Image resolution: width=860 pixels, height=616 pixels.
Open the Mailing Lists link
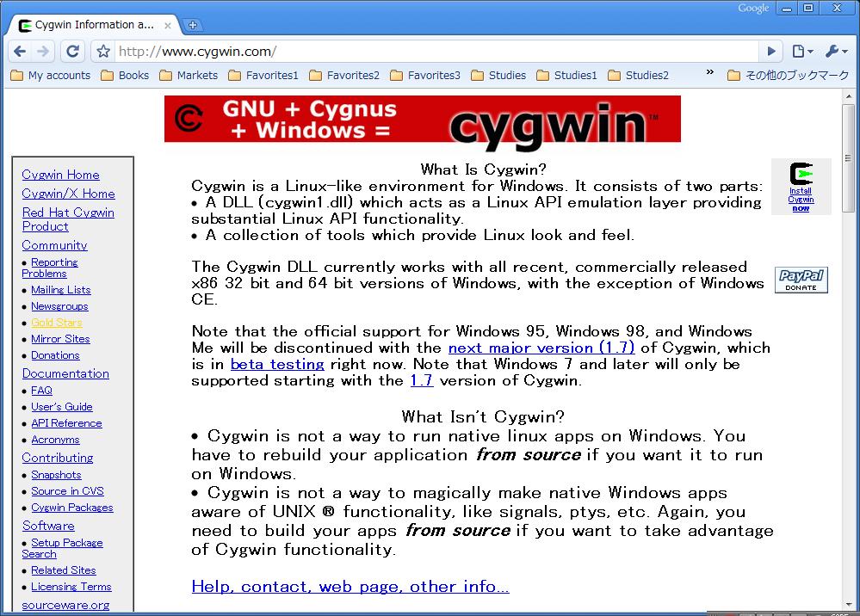[61, 289]
